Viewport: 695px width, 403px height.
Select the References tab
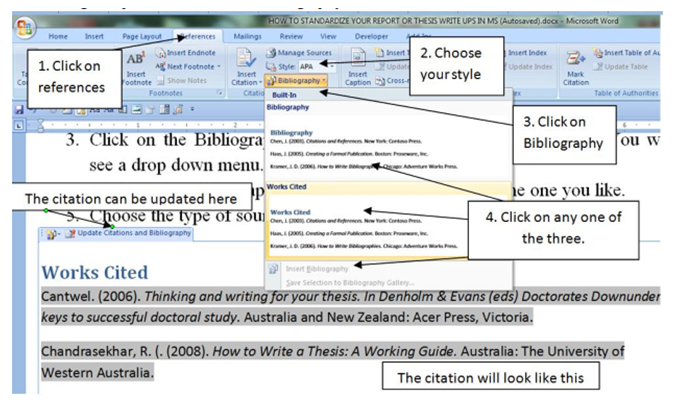198,36
